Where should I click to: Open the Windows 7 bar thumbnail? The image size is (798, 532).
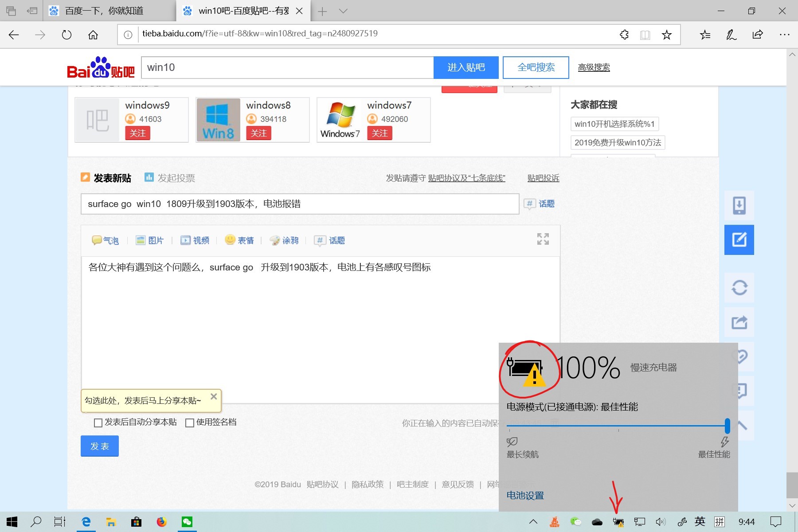[340, 120]
